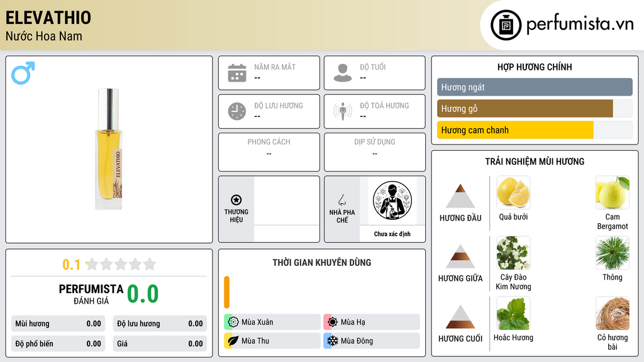644x362 pixels.
Task: Click the Hương đầu pyramid icon
Action: click(x=460, y=196)
